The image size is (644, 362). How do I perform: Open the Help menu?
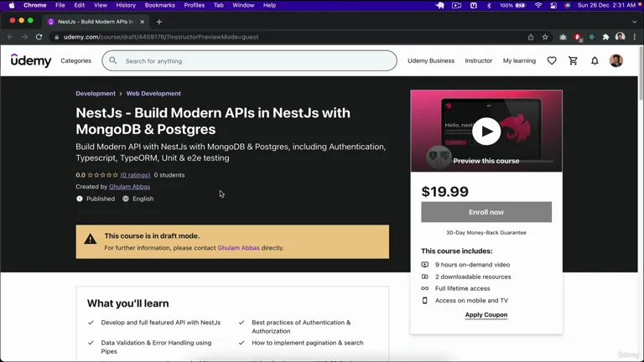pyautogui.click(x=269, y=5)
